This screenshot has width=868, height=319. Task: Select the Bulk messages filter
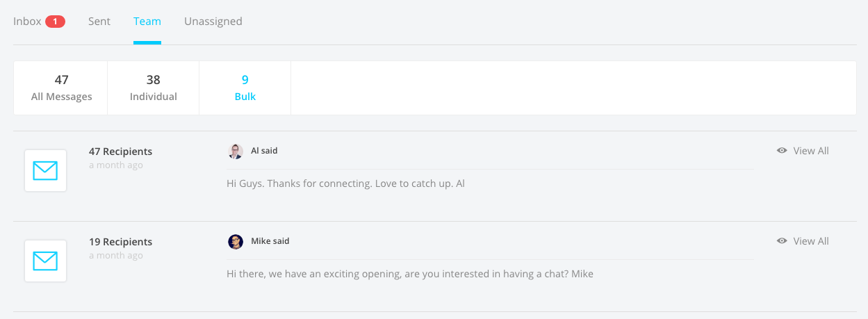tap(245, 88)
